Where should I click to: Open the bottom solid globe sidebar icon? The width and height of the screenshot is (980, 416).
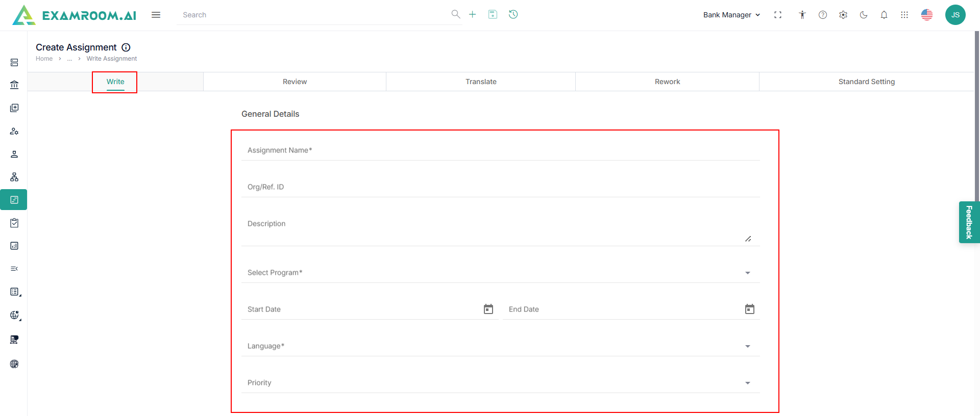(14, 364)
